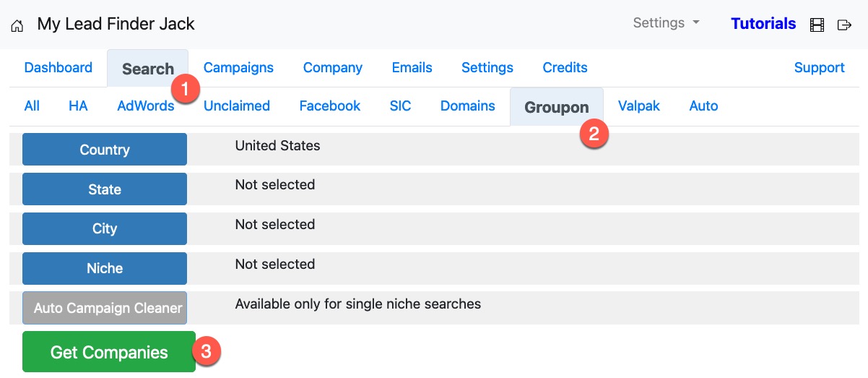Click the logout exit icon
Viewport: 868px width, 378px height.
coord(844,25)
